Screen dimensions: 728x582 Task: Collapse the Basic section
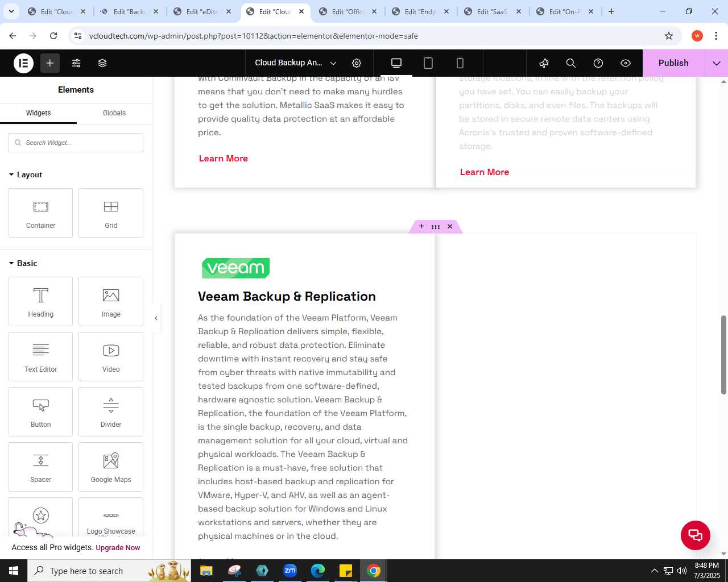pos(23,263)
